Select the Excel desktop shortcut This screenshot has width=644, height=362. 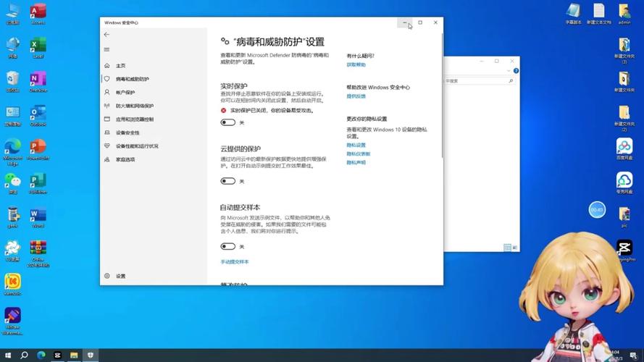(x=38, y=48)
